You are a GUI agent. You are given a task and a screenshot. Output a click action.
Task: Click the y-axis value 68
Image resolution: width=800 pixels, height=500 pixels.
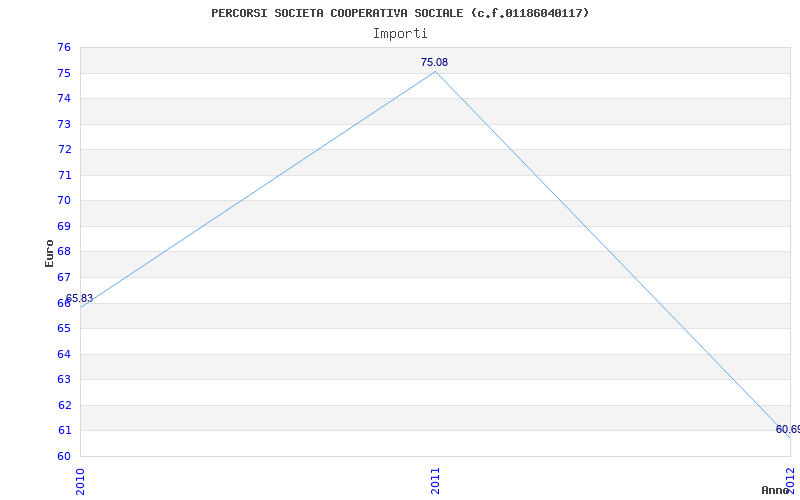64,252
